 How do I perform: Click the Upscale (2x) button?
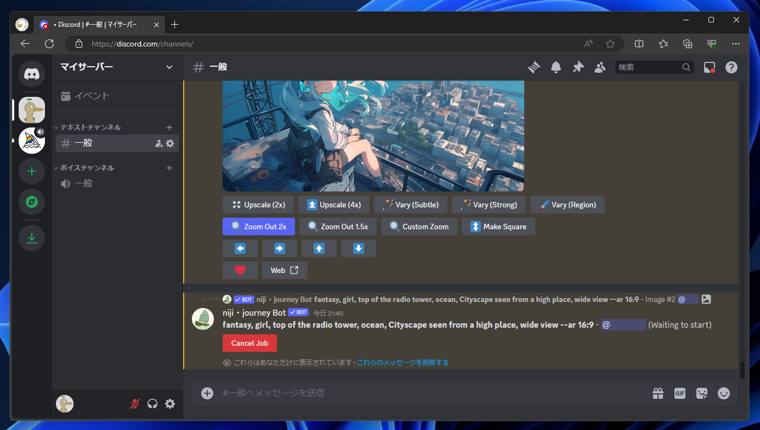tap(258, 205)
